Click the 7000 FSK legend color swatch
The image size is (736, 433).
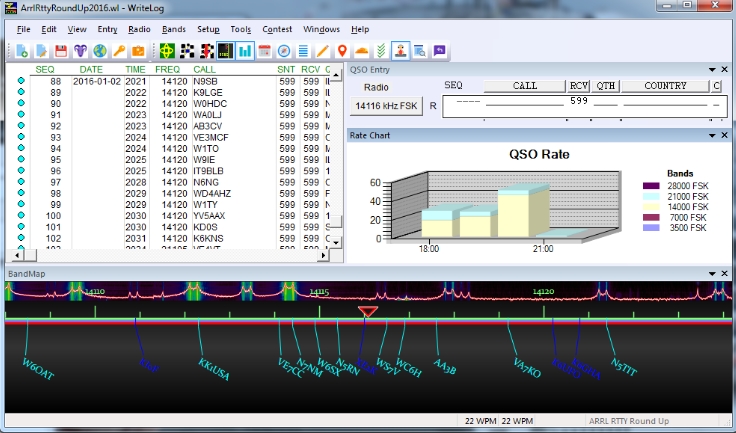tap(651, 217)
